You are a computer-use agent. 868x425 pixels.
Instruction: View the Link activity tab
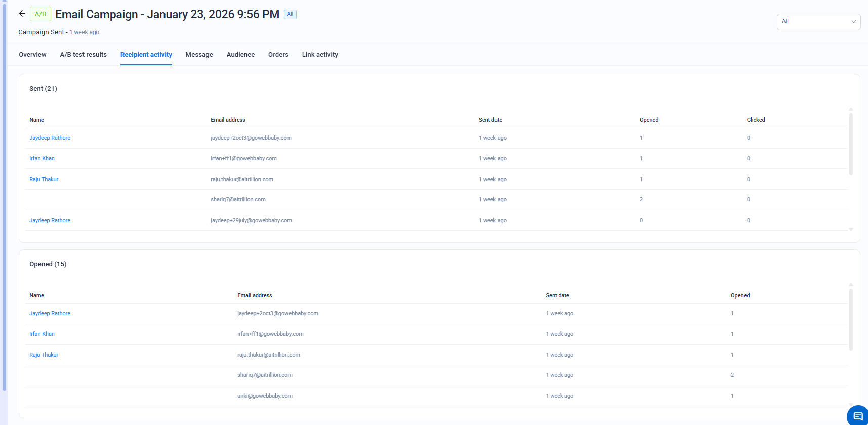pyautogui.click(x=320, y=55)
